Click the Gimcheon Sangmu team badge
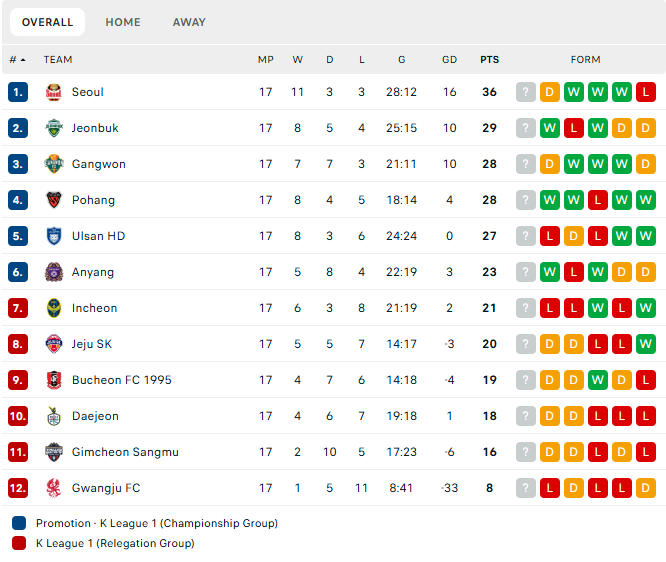Screen dimensions: 666x562 coord(54,452)
